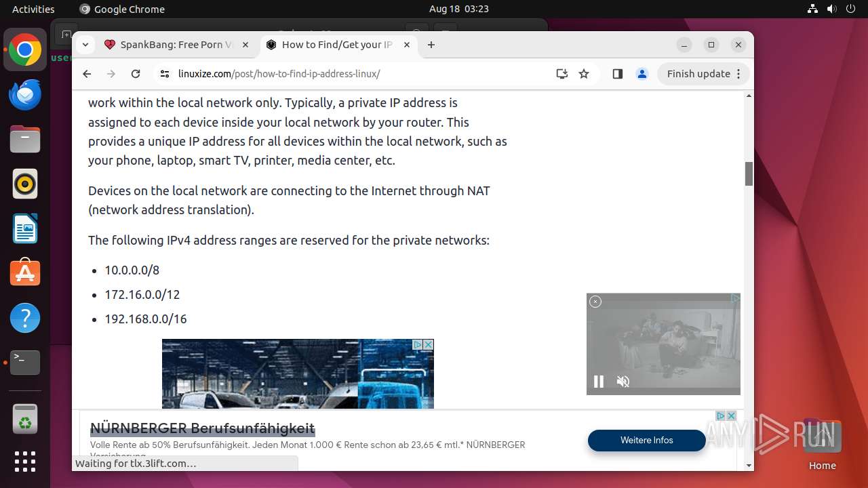Open Google Chrome from the dock

coord(25,50)
